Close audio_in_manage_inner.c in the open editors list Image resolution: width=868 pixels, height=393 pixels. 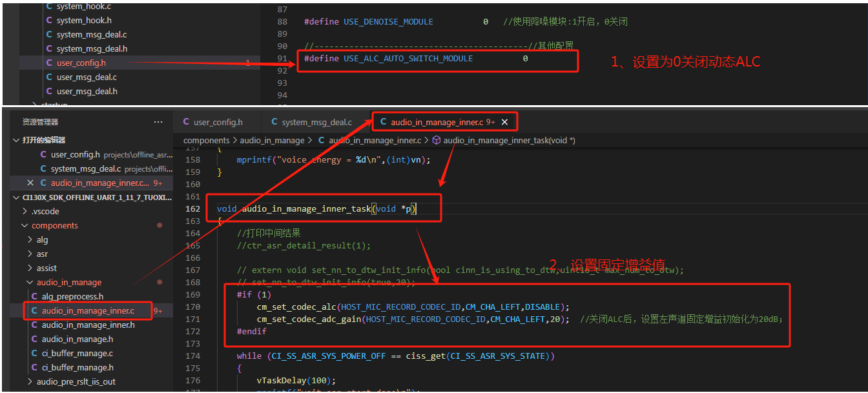pyautogui.click(x=30, y=183)
